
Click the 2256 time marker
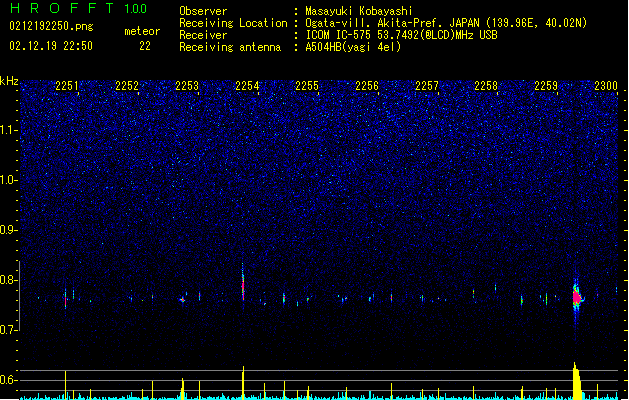coord(367,86)
